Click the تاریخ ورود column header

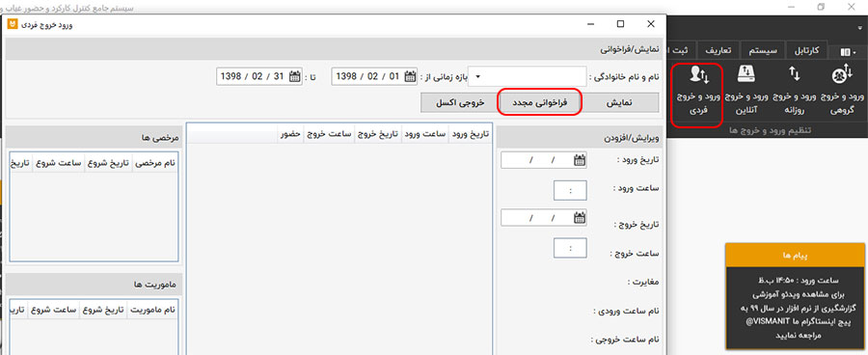click(x=470, y=135)
